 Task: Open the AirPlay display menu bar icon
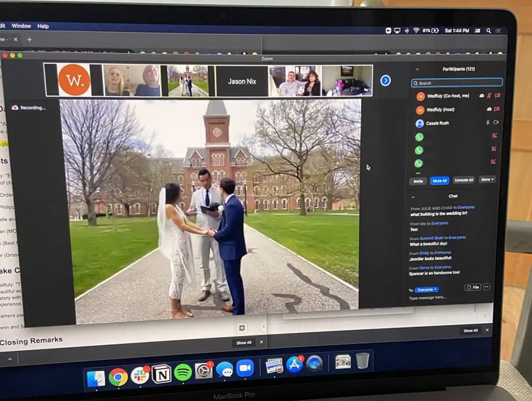tap(397, 30)
